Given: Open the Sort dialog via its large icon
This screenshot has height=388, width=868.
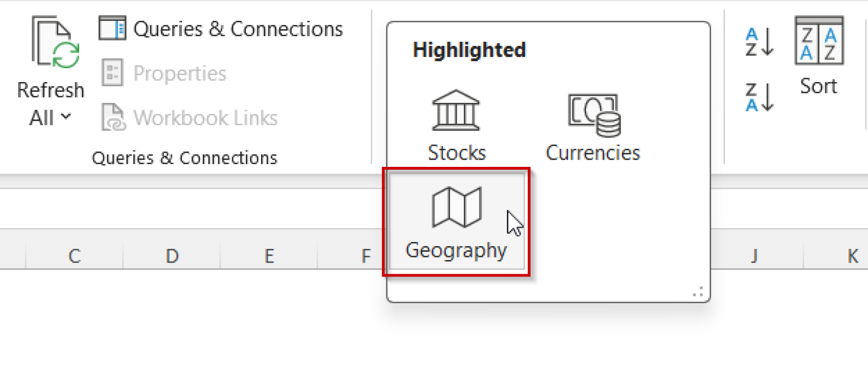Looking at the screenshot, I should (818, 42).
